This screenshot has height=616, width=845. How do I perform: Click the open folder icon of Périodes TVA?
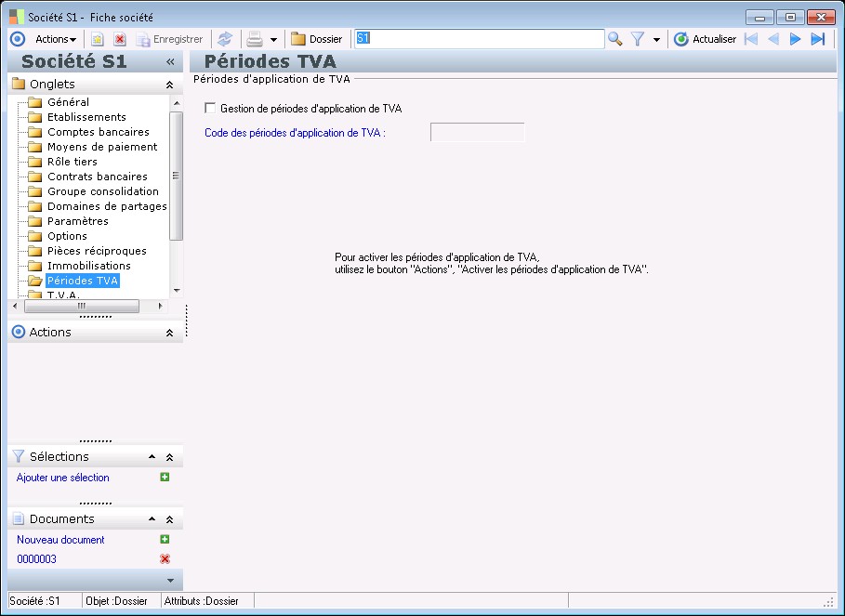coord(35,281)
